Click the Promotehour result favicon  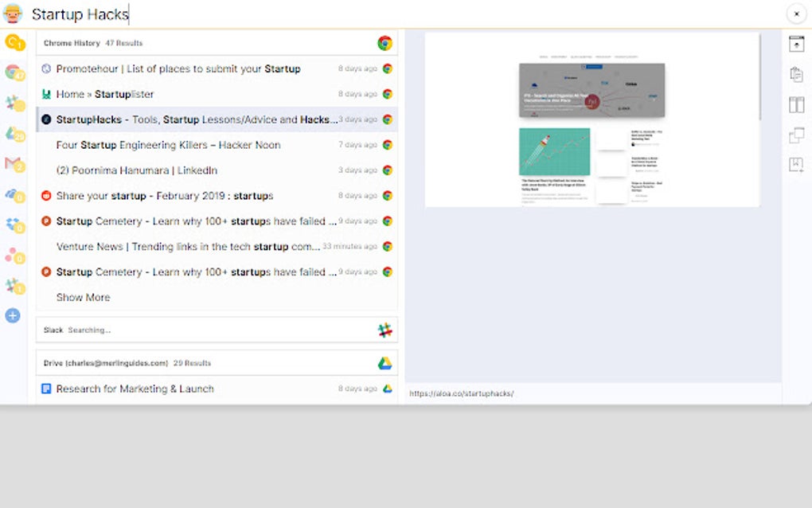coord(46,68)
